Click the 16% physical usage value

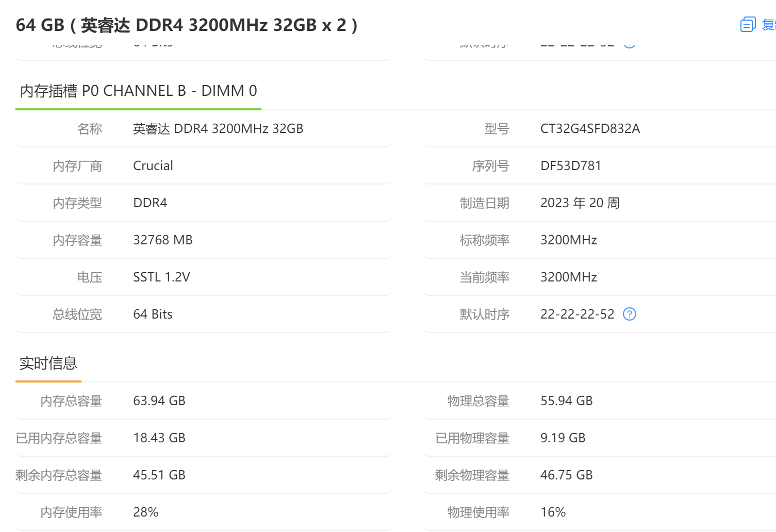tap(553, 512)
